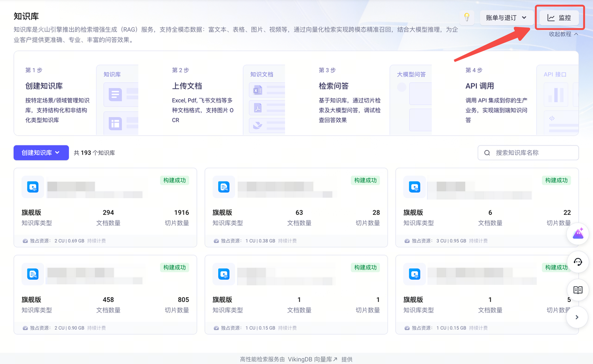This screenshot has height=364, width=593.
Task: Click the 独占资源: 1 CU | 0.38 GB text
Action: (x=248, y=241)
